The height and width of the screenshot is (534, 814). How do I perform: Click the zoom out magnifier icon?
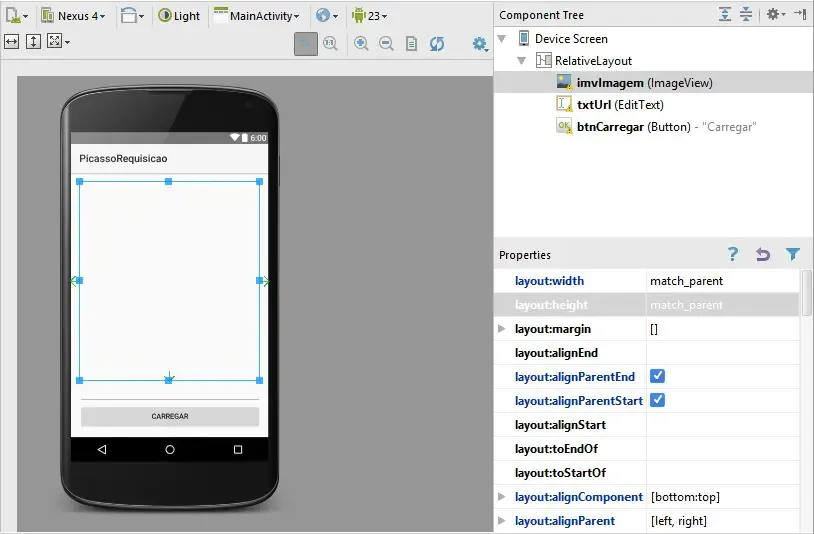point(386,44)
